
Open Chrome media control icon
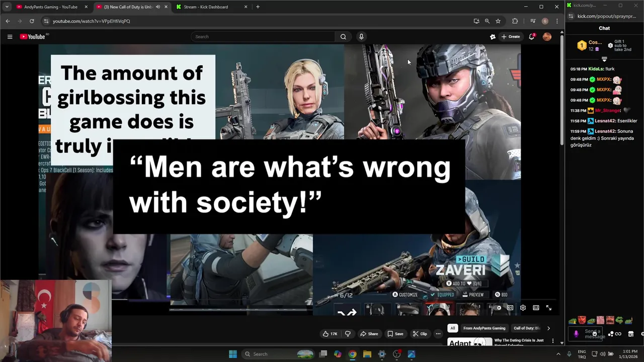click(x=533, y=21)
